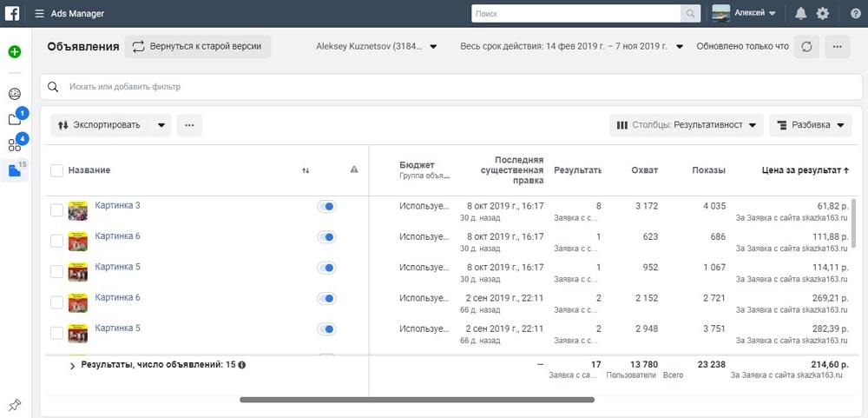Screen dimensions: 868x418
Task: Toggle the Картинка 5 switch, row 114,11 р.
Action: tap(326, 268)
